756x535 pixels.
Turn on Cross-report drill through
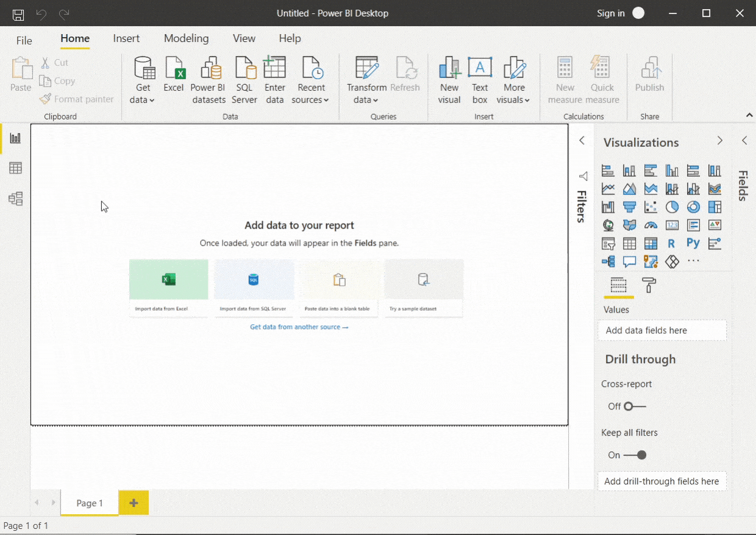pyautogui.click(x=634, y=406)
